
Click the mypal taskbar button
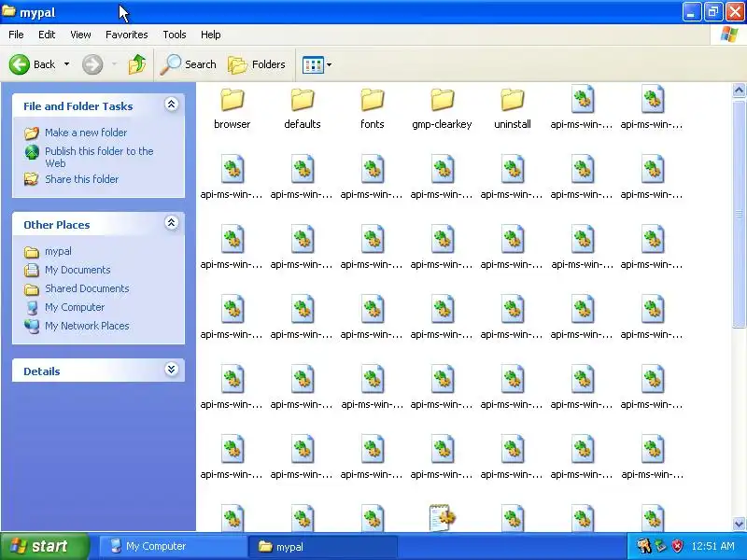(322, 547)
